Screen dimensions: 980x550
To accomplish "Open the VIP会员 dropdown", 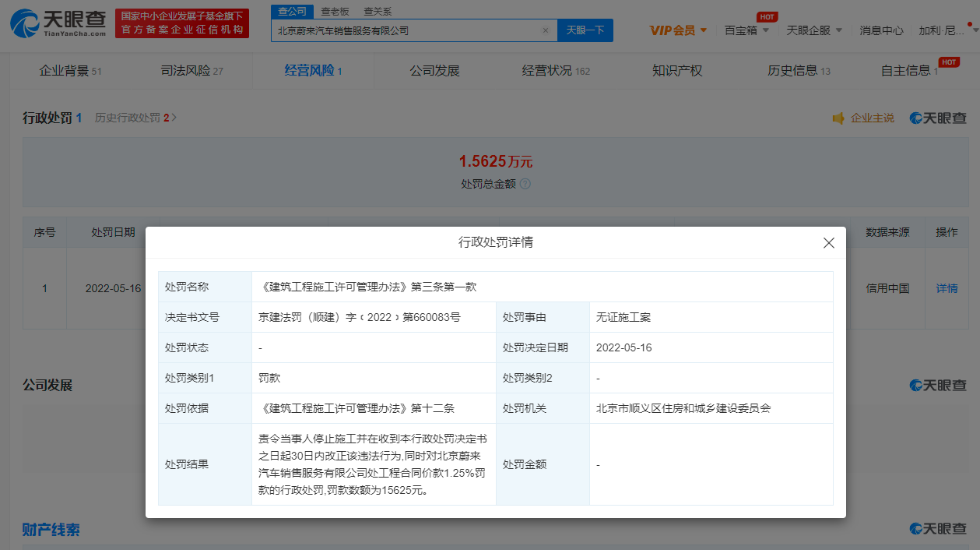I will [x=678, y=30].
